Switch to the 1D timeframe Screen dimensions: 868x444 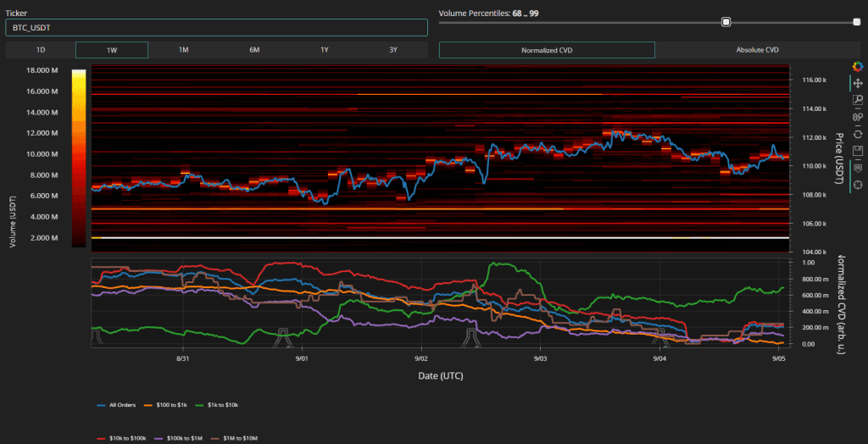pos(40,50)
